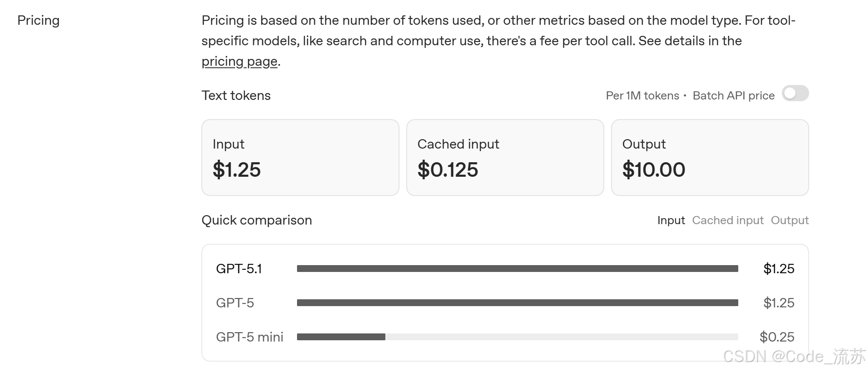Click the Text tokens heading
The width and height of the screenshot is (868, 371).
pos(236,96)
